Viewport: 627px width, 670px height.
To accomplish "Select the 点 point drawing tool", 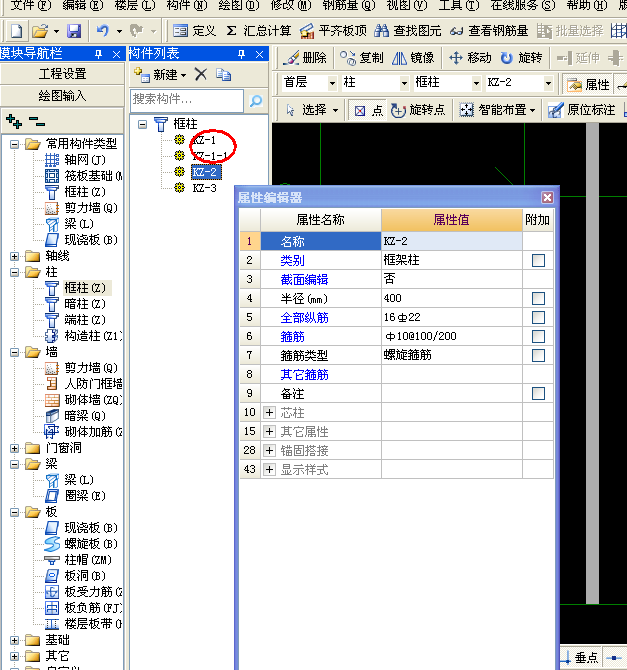I will tap(368, 111).
